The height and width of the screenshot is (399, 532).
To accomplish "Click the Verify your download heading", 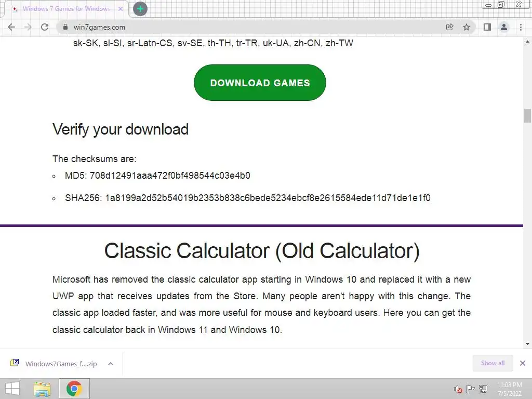I will point(121,129).
